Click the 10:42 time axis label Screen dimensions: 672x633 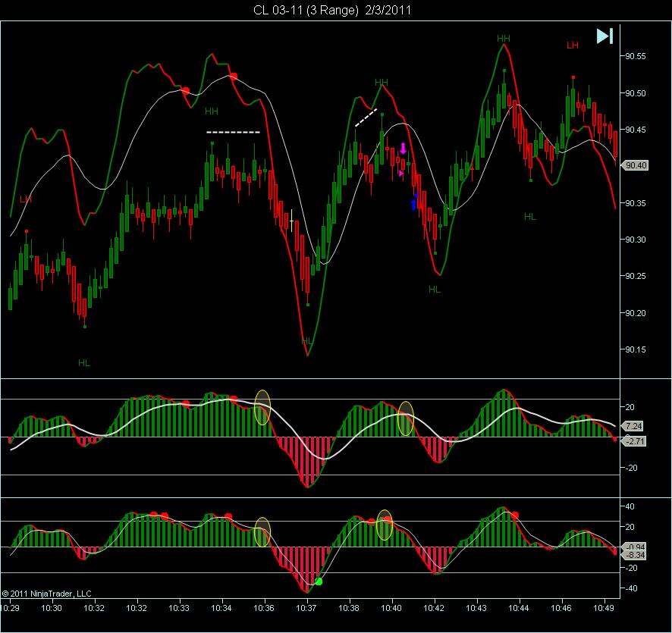point(434,608)
